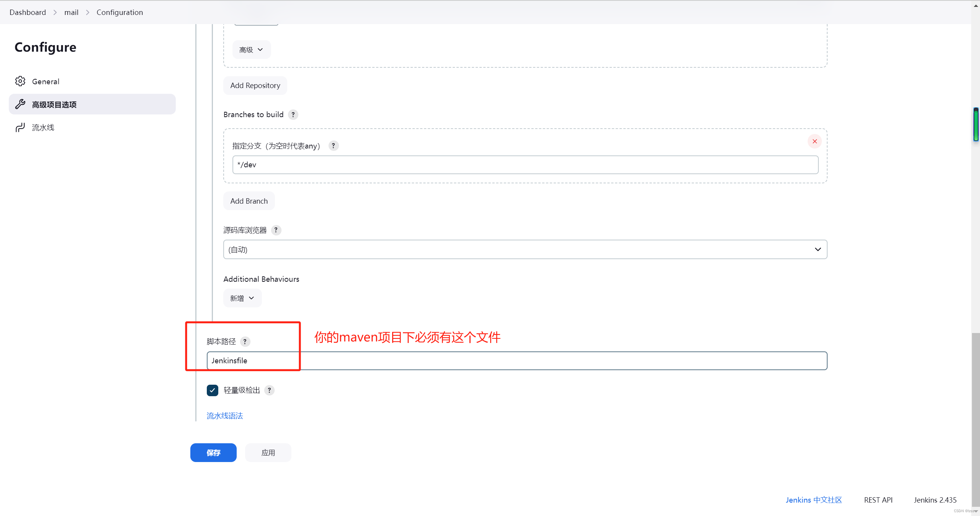The image size is (980, 516).
Task: Go to Dashboard in breadcrumb
Action: point(28,12)
